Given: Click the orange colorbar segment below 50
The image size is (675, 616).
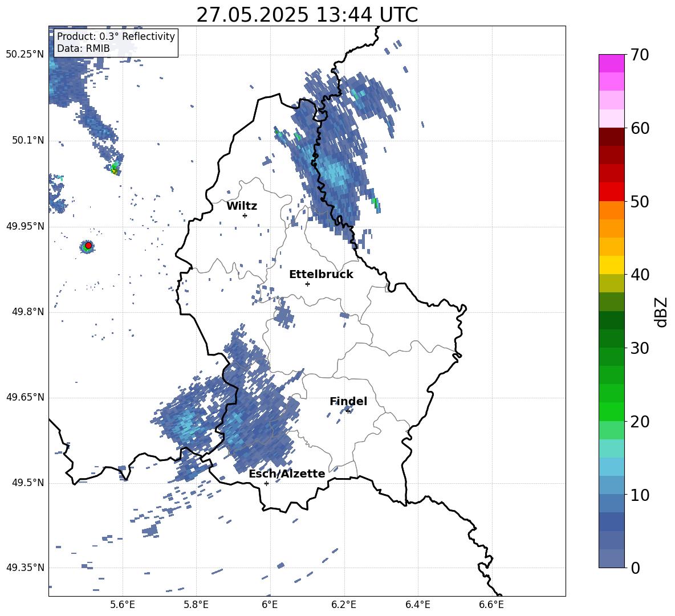Looking at the screenshot, I should point(611,210).
